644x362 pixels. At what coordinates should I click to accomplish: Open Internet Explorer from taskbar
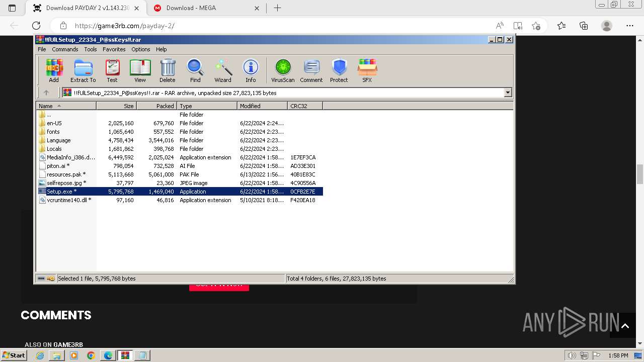(x=40, y=355)
